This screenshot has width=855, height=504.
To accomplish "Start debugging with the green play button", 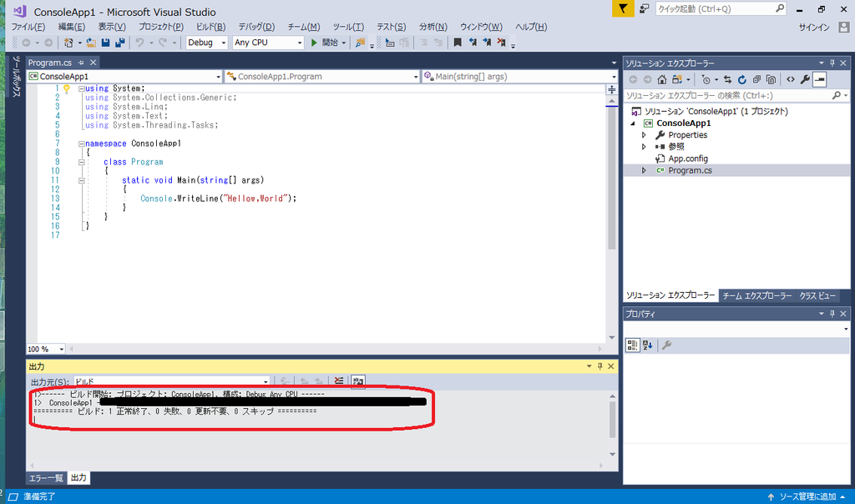I will point(314,43).
